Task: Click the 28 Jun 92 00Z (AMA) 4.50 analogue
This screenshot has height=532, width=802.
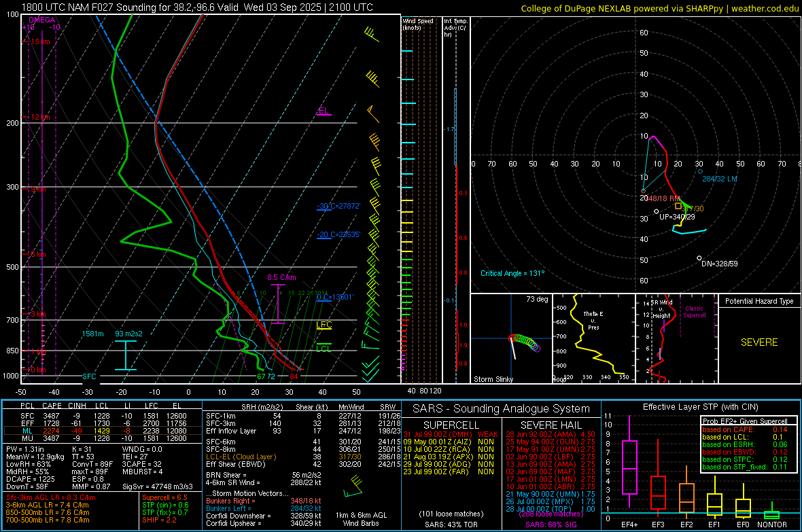Action: click(551, 434)
